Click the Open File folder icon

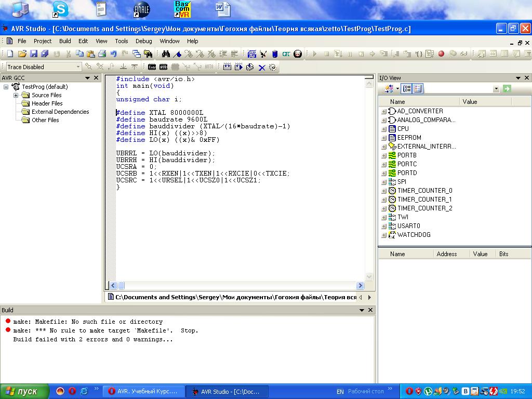(x=22, y=54)
